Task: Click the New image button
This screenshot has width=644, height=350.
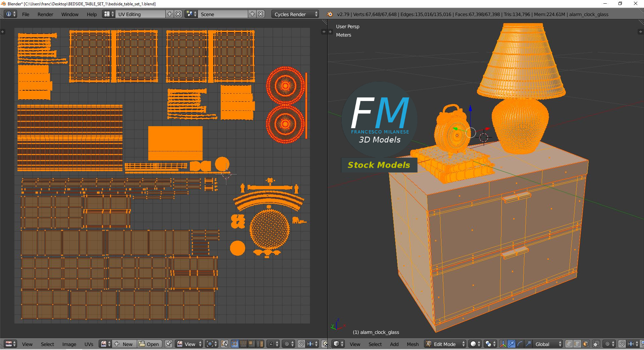Action: [125, 344]
